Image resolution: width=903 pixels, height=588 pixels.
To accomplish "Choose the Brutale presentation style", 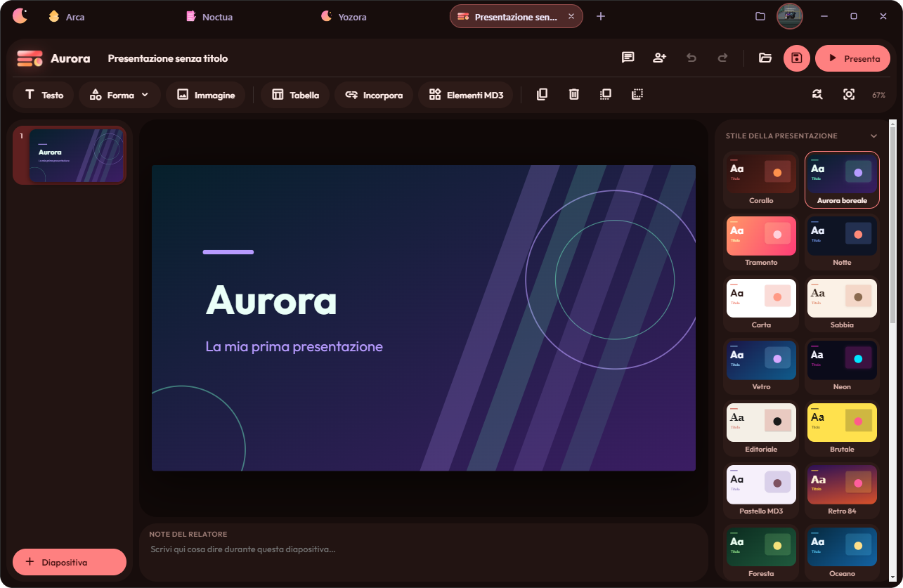I will [842, 429].
